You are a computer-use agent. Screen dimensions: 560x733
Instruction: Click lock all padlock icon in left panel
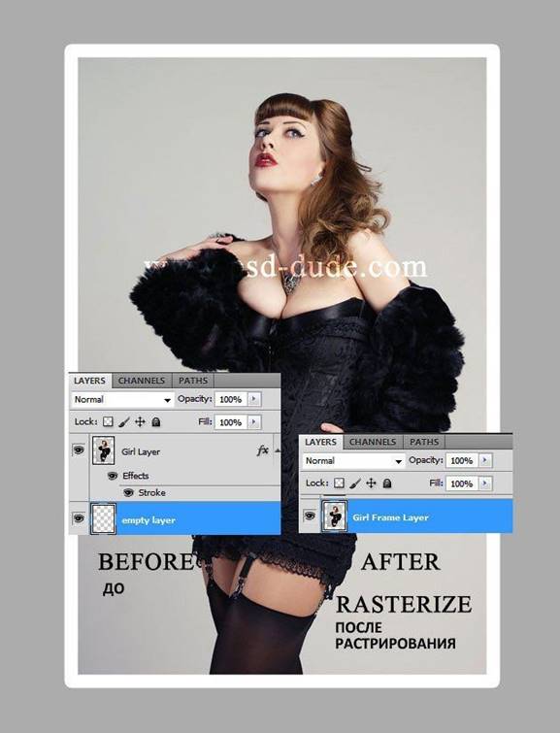[x=156, y=422]
